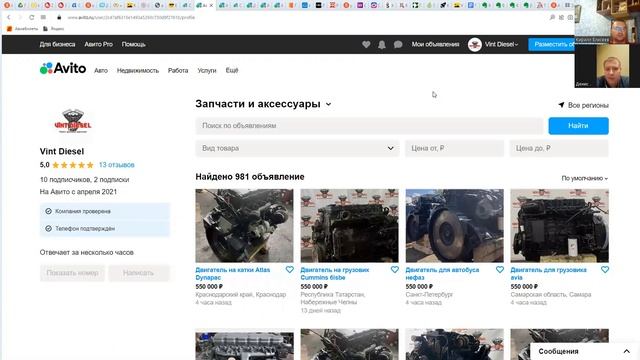
Task: Open Помощь link
Action: [133, 44]
